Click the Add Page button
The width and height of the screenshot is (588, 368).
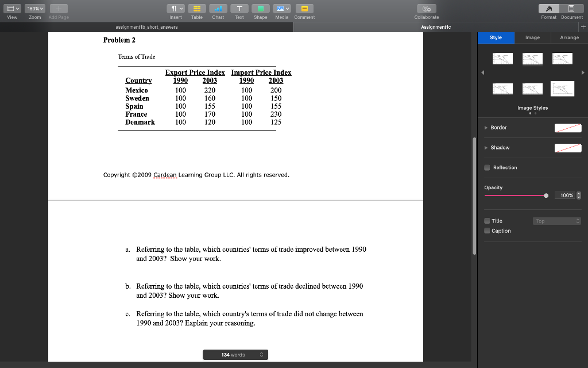57,8
